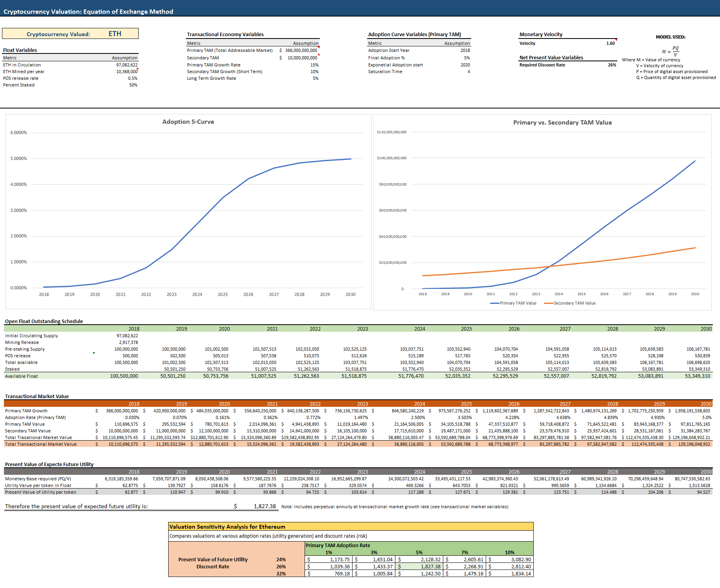
Task: Select 2030 Total Transactional Market Value 129,196,048,932
Action: [694, 444]
